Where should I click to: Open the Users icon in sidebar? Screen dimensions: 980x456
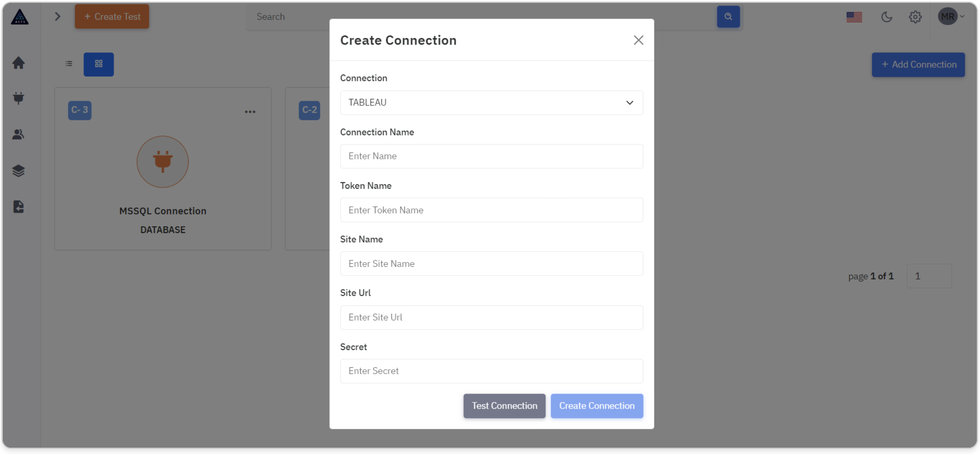coord(19,134)
